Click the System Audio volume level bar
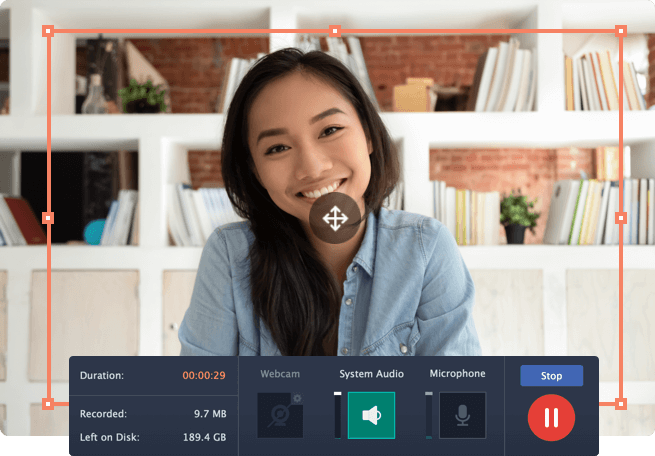The height and width of the screenshot is (456, 655). coord(338,415)
